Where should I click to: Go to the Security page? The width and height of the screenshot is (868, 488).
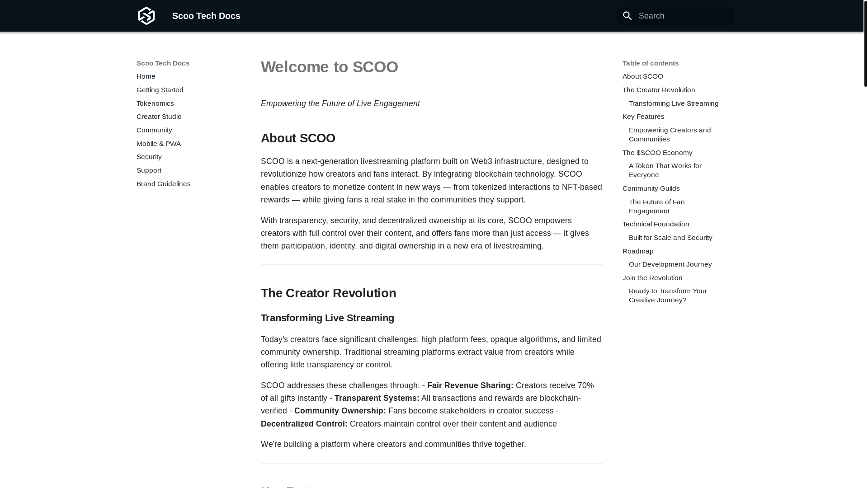tap(149, 157)
